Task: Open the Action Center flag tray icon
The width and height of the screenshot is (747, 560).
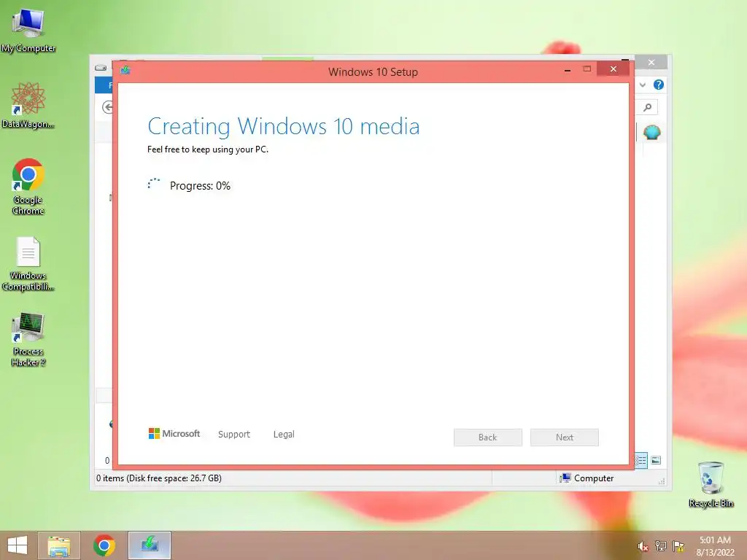Action: pyautogui.click(x=678, y=546)
